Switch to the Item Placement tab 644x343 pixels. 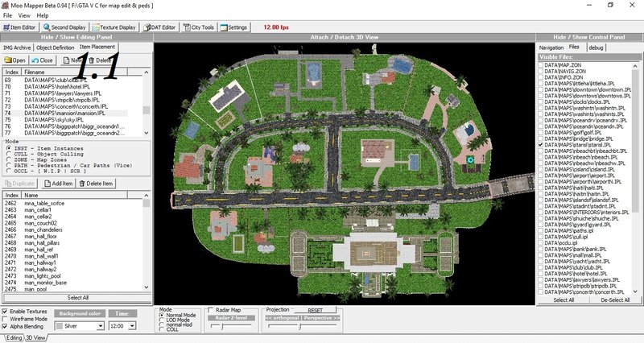point(97,47)
